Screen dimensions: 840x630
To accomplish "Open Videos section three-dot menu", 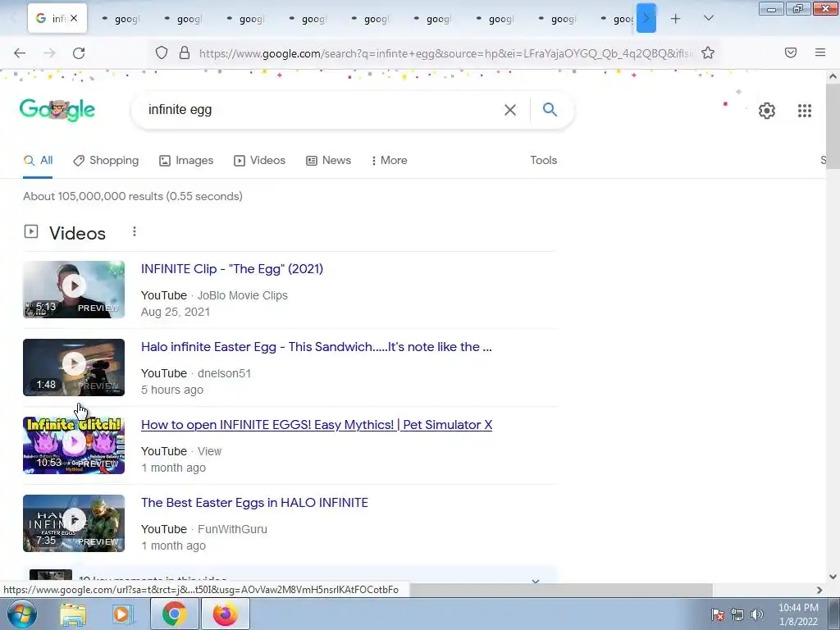I will tap(135, 231).
